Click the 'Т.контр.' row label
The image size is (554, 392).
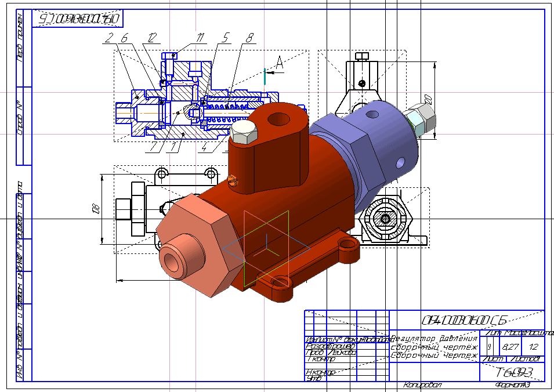click(321, 359)
